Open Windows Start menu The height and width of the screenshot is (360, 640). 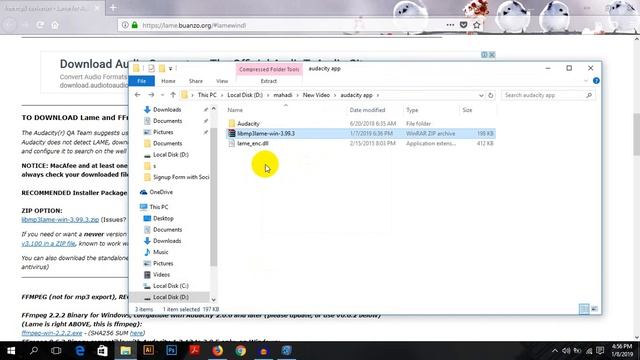pos(11,351)
